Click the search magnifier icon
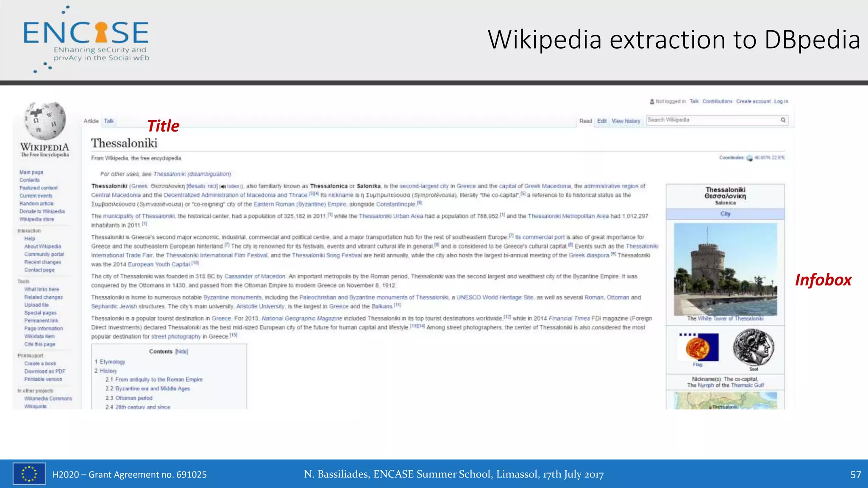This screenshot has height=488, width=868. (x=783, y=120)
